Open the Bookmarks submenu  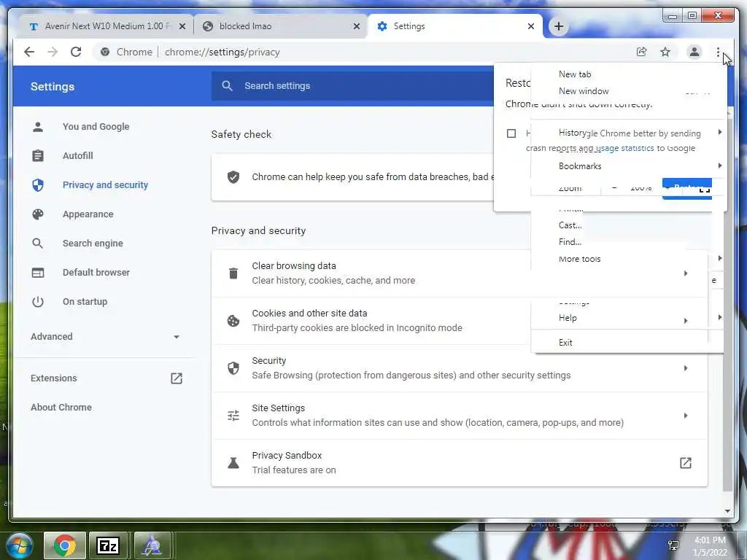(580, 166)
